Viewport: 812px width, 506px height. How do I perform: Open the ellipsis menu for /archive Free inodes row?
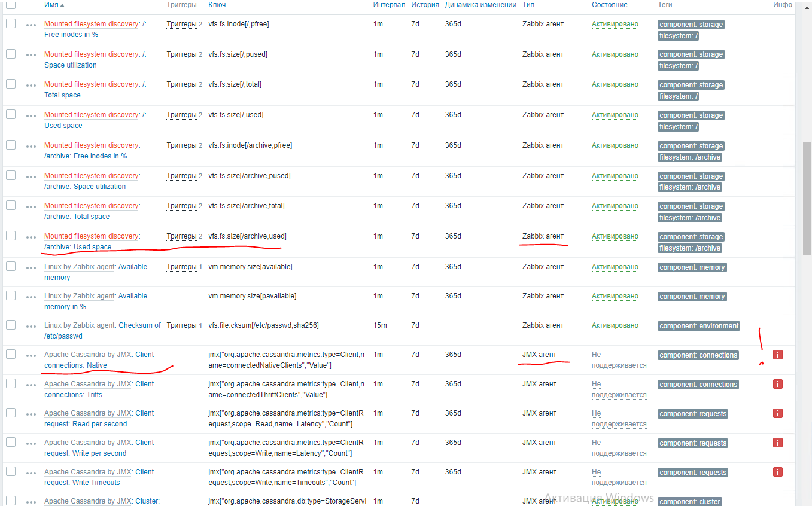31,146
